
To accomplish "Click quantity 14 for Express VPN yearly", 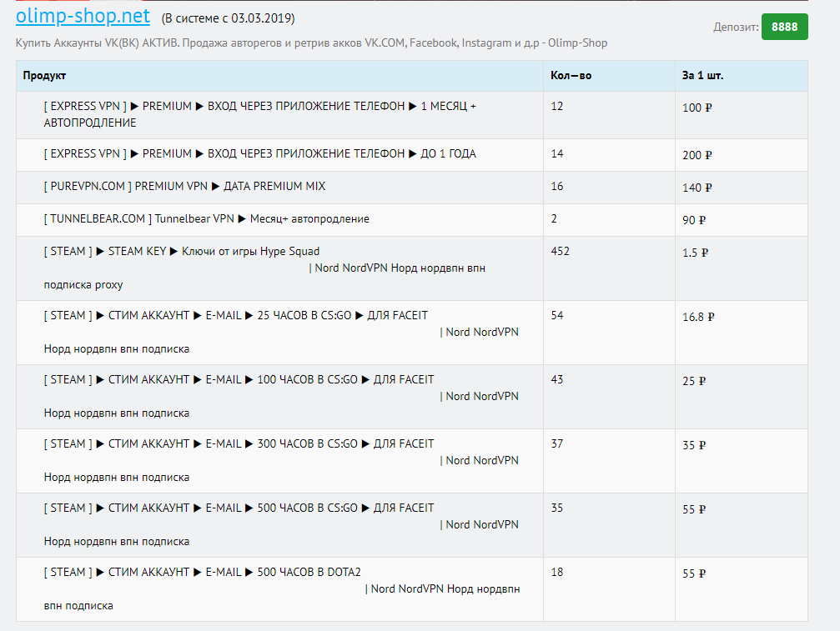I will 556,154.
